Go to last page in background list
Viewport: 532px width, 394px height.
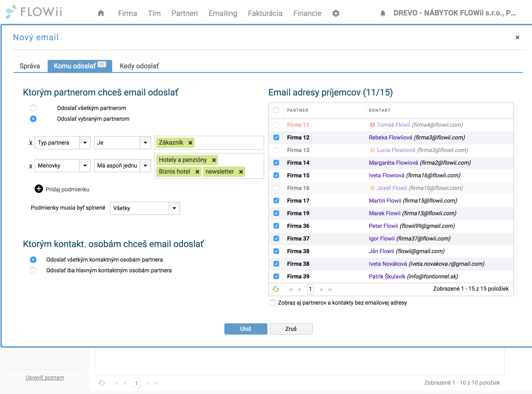[156, 383]
